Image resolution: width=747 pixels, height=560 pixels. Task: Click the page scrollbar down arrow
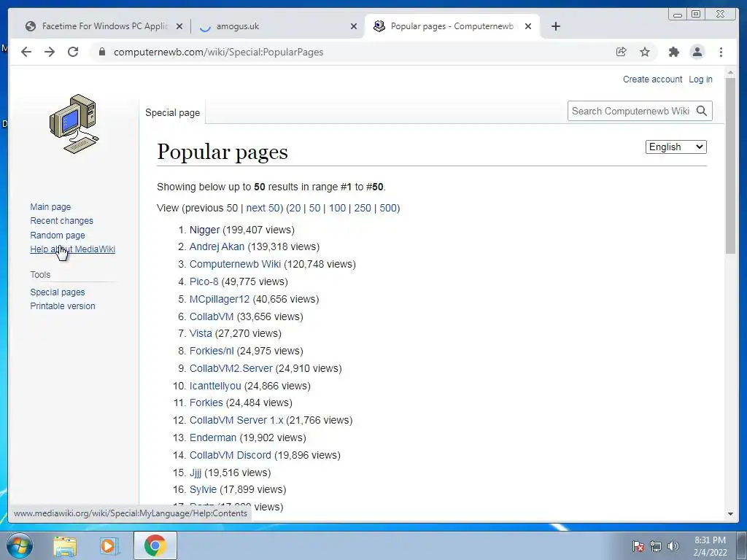point(730,514)
